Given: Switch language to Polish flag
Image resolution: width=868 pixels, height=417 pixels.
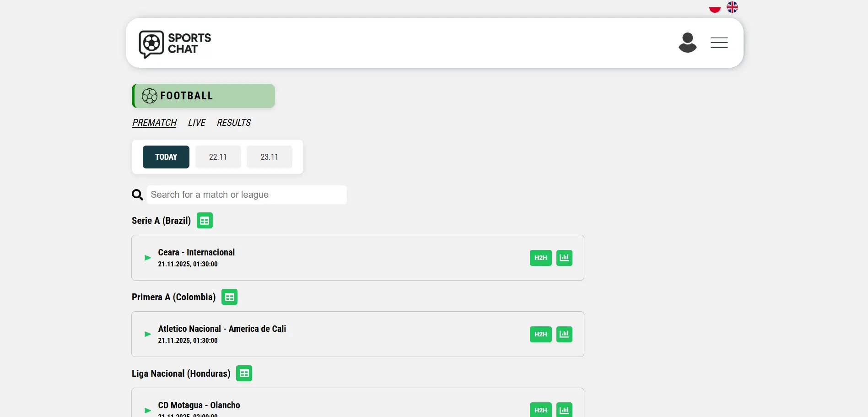Looking at the screenshot, I should pos(715,8).
